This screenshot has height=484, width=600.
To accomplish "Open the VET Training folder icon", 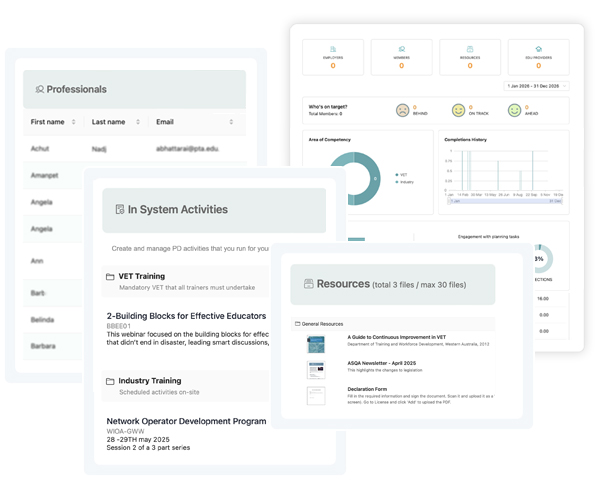I will [x=110, y=276].
